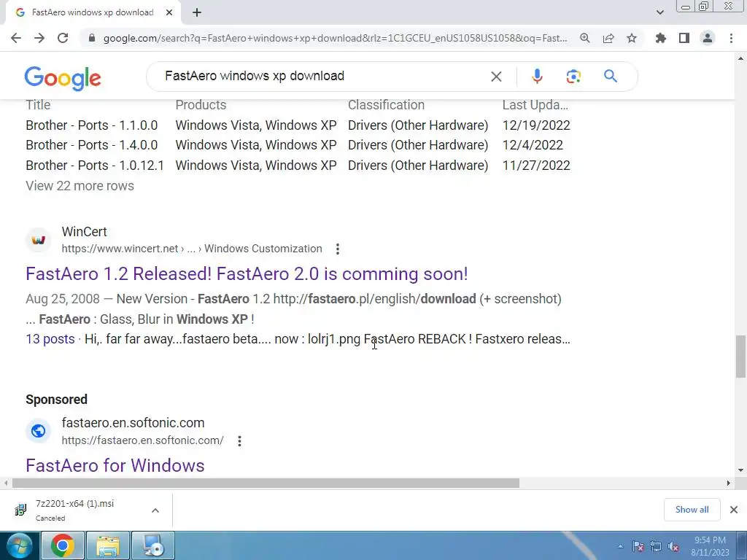Image resolution: width=747 pixels, height=560 pixels.
Task: Expand View 22 more rows
Action: tap(80, 186)
